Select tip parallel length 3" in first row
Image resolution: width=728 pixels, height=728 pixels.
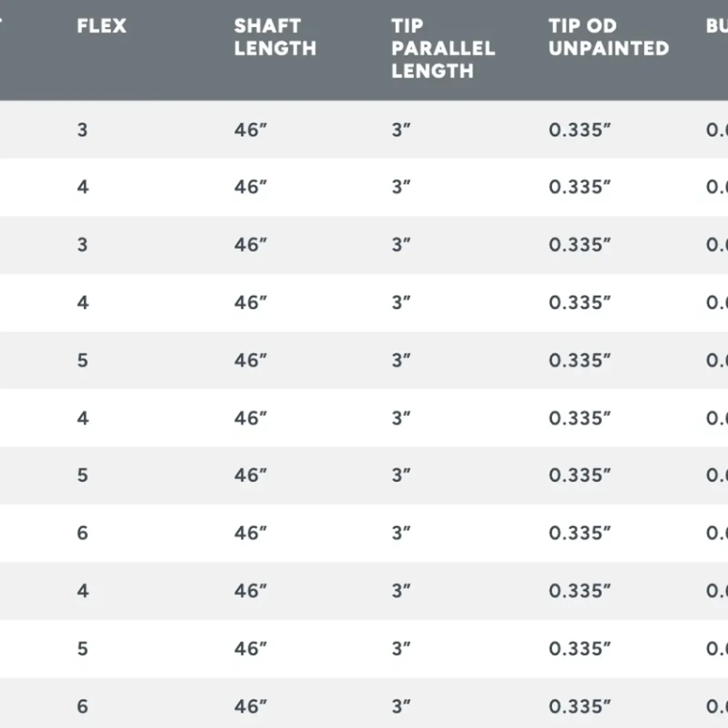coord(401,130)
